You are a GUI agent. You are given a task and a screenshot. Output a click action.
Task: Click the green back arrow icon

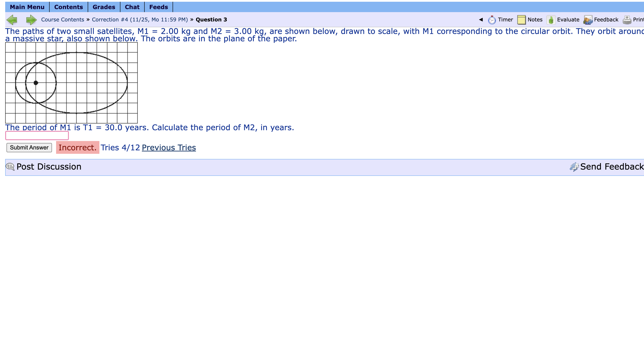coord(12,20)
